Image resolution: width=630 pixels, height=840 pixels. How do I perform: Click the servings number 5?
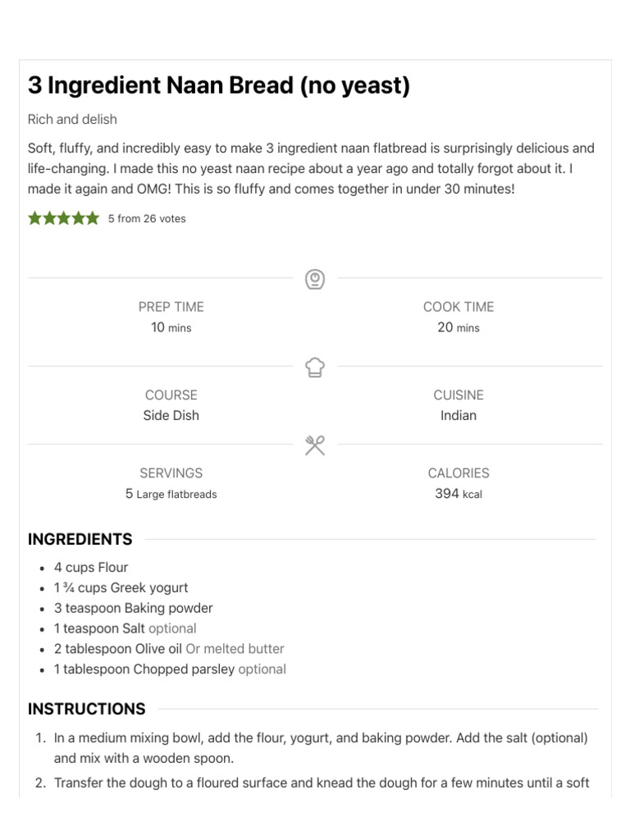[x=129, y=494]
